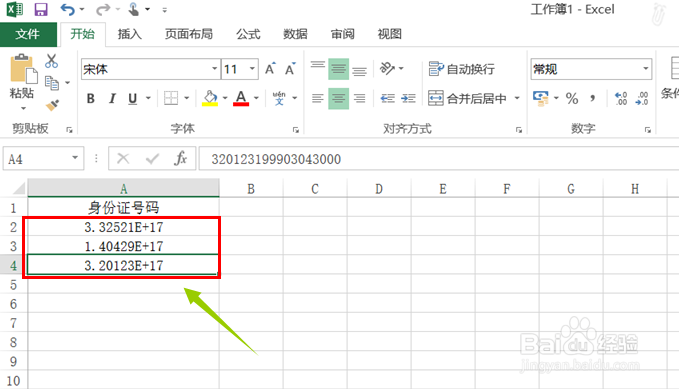Toggle Underline formatting
The image size is (679, 389).
133,99
